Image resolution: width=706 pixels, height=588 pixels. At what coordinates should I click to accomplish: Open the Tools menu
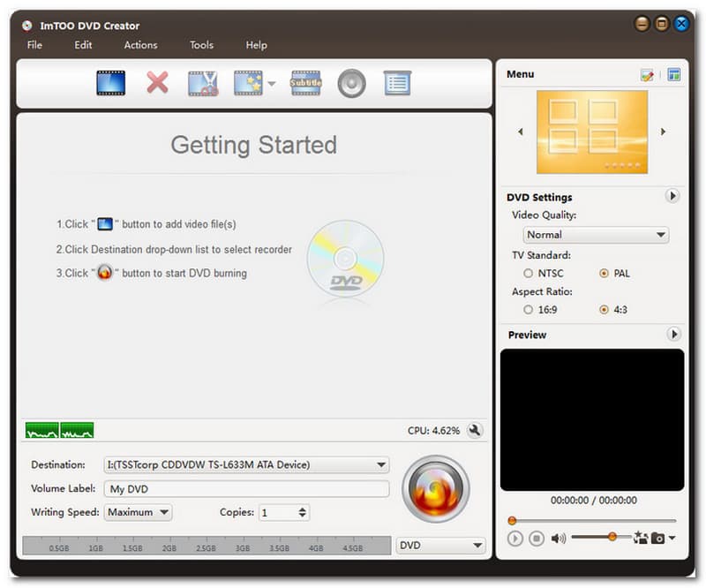pyautogui.click(x=201, y=45)
